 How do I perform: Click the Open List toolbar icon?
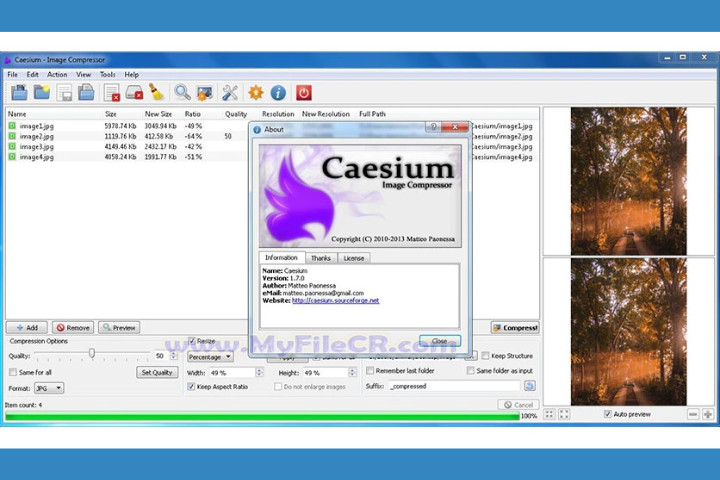coord(86,93)
